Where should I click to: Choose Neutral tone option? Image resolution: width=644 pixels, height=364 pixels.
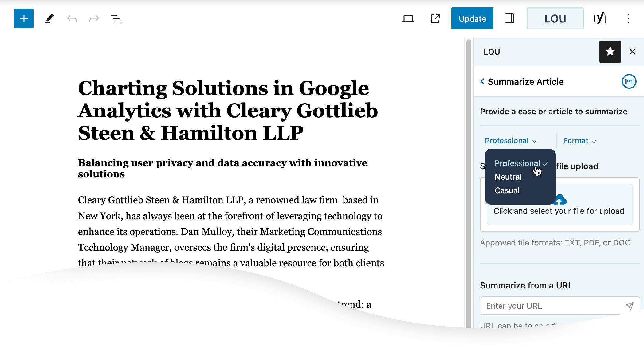[508, 177]
